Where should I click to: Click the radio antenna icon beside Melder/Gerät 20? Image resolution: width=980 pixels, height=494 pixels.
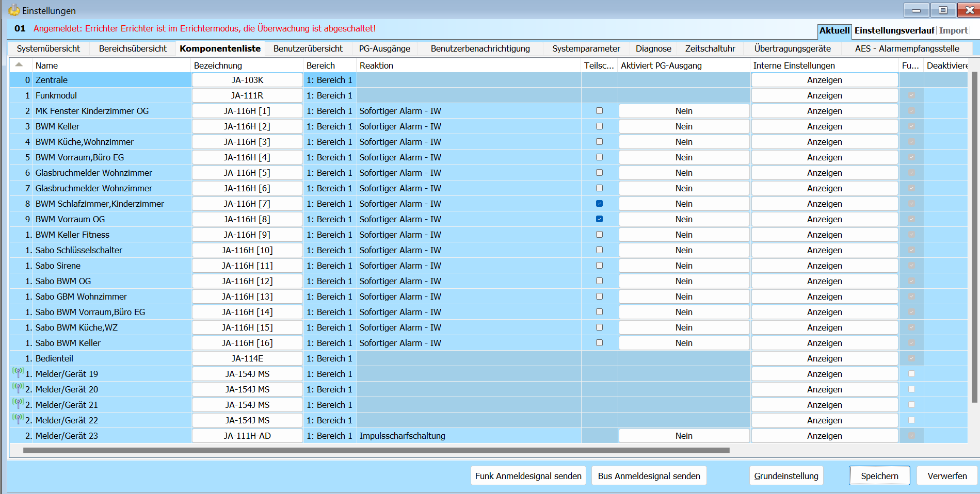[x=18, y=387]
